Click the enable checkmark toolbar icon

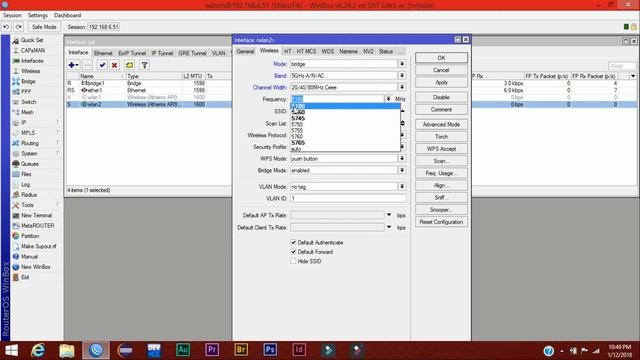point(102,65)
